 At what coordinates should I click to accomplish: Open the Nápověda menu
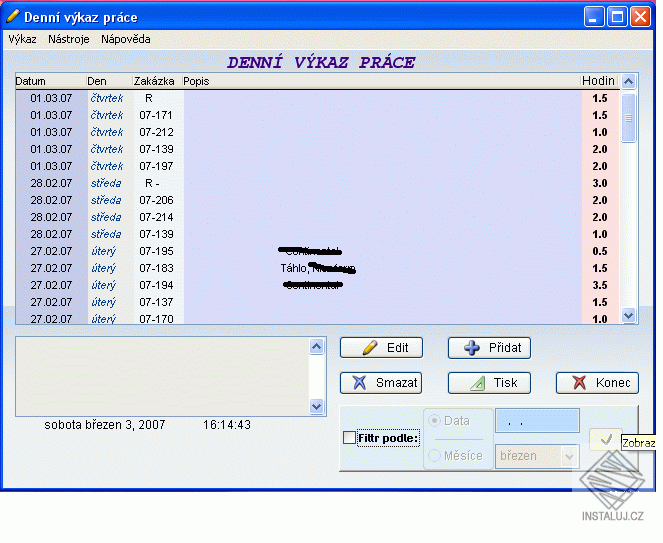[x=126, y=39]
